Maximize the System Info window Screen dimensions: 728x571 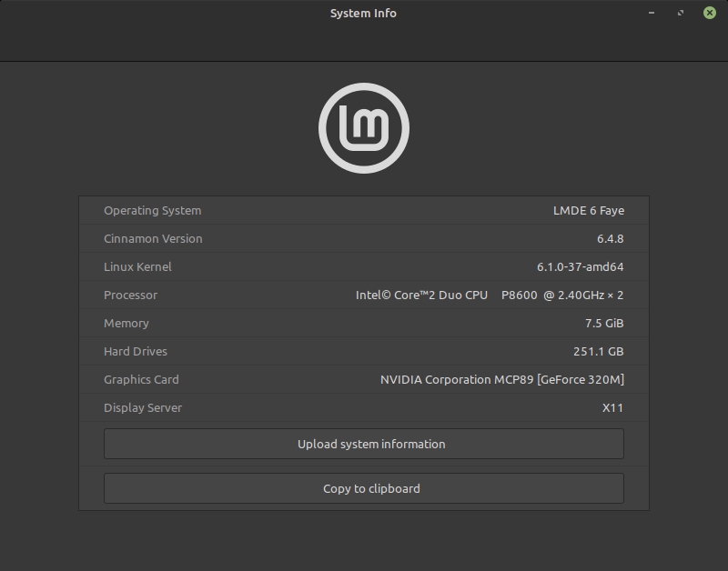(681, 13)
